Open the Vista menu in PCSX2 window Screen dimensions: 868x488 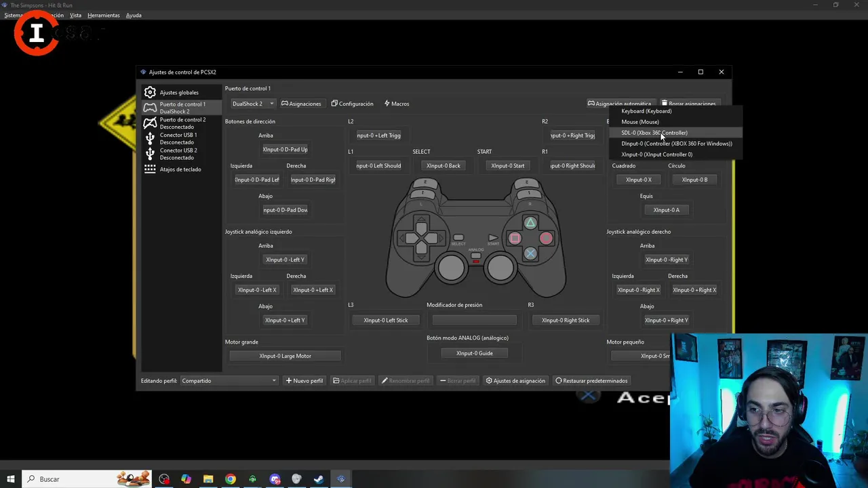[x=75, y=15]
